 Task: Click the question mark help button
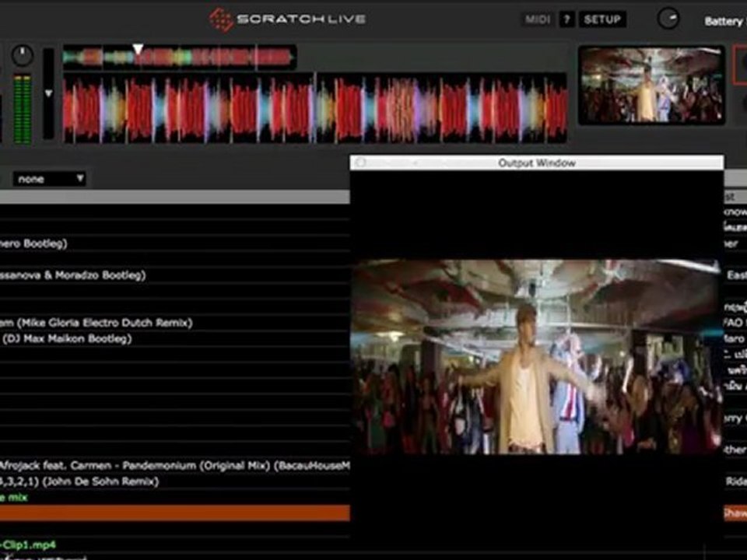[566, 19]
